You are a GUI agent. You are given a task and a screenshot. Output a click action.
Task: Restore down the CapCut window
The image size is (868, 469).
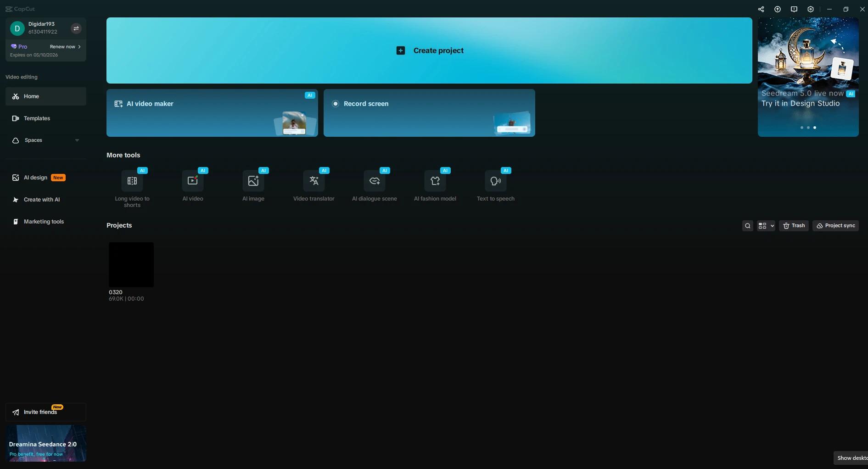(846, 9)
